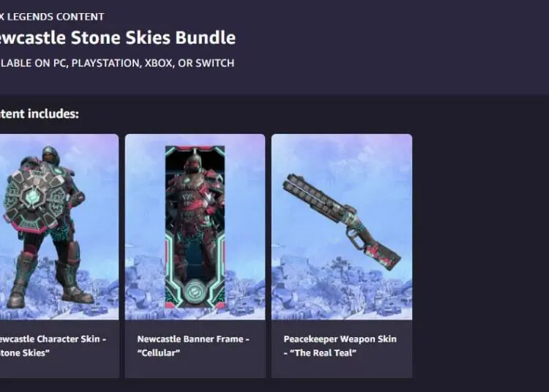Open the Peacekeeper Weapon Skin card image
This screenshot has width=549, height=392.
(x=342, y=227)
